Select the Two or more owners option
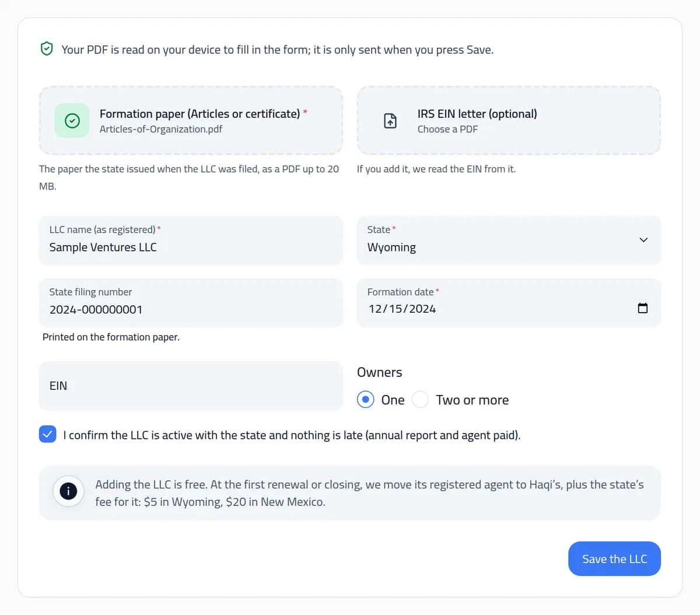Image resolution: width=700 pixels, height=615 pixels. [421, 400]
